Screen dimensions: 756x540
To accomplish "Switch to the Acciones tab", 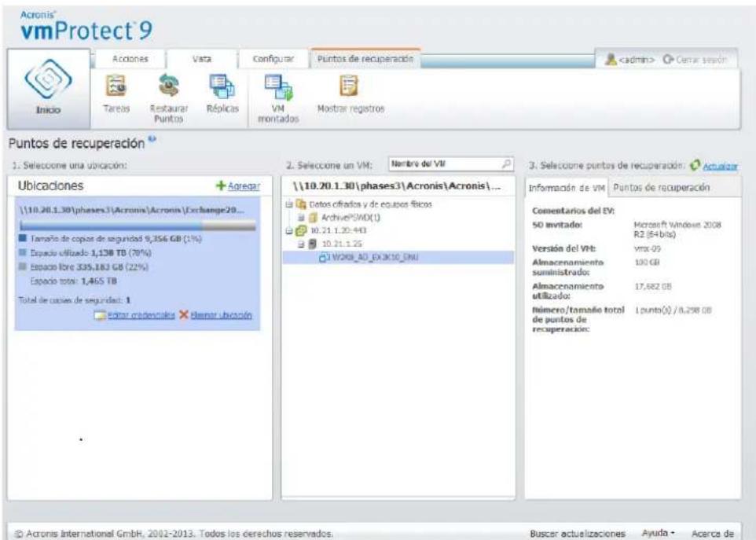I will pos(130,59).
